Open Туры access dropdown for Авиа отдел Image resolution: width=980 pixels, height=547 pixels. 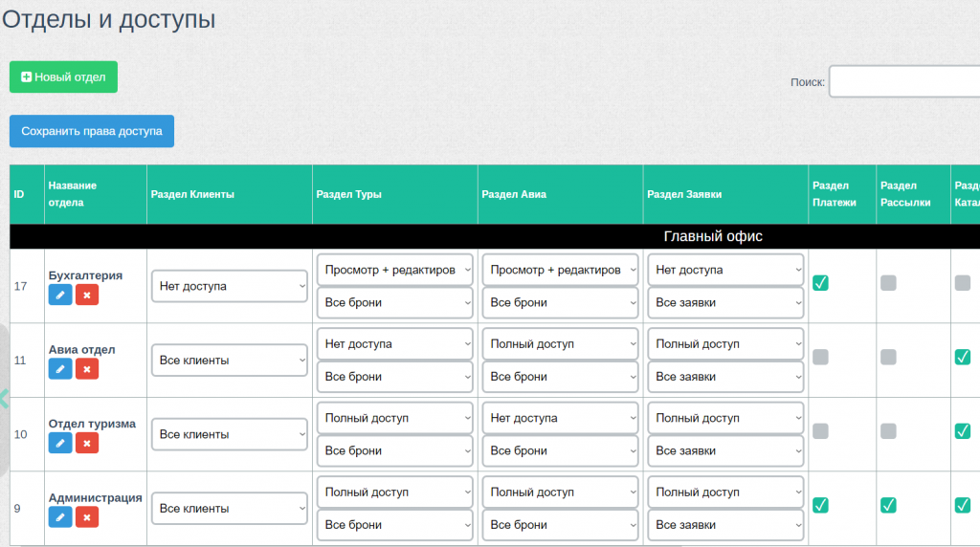[394, 344]
